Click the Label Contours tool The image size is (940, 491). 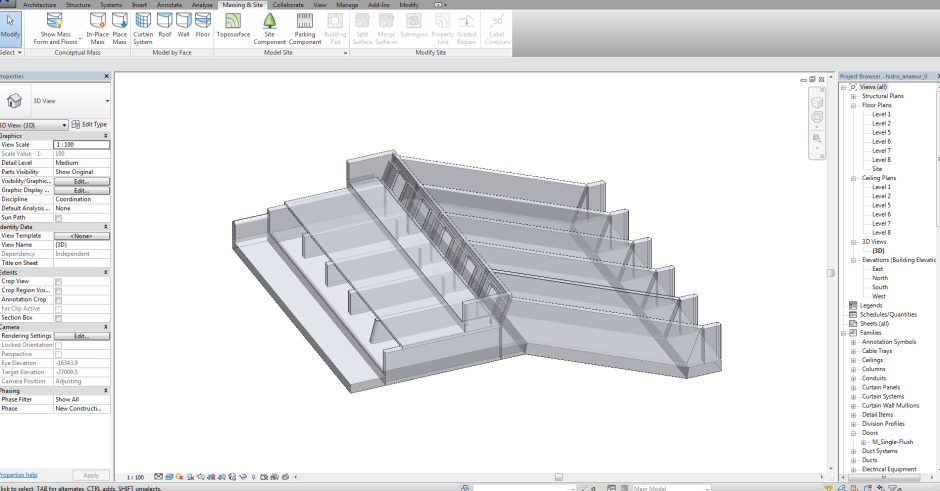click(x=497, y=28)
